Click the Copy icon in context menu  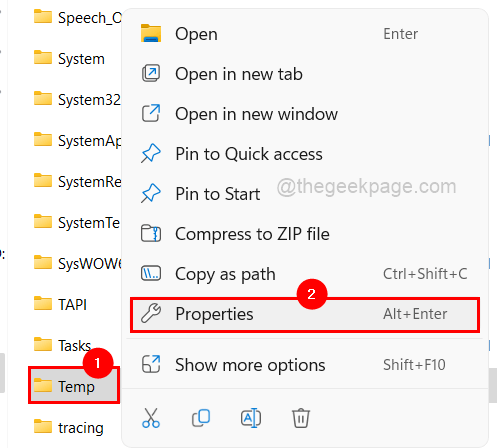[201, 418]
